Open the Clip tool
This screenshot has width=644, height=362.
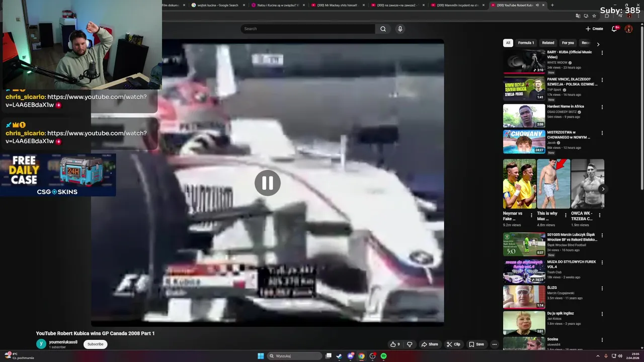[x=453, y=344]
